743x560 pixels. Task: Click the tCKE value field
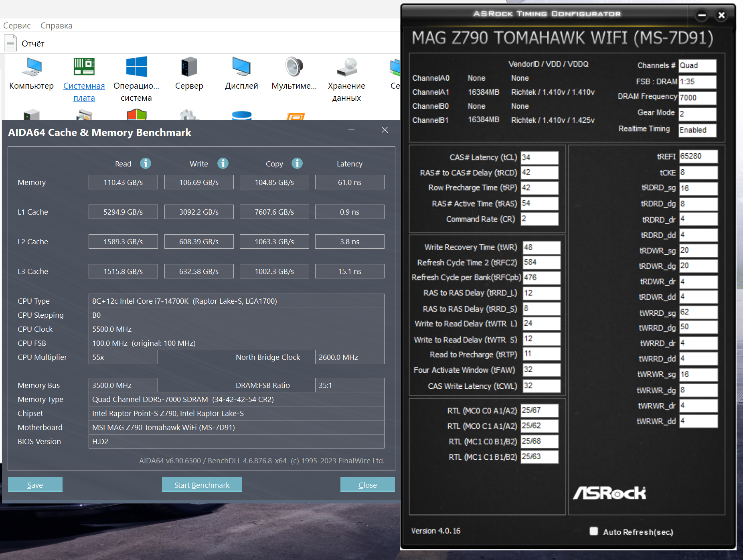tap(698, 172)
